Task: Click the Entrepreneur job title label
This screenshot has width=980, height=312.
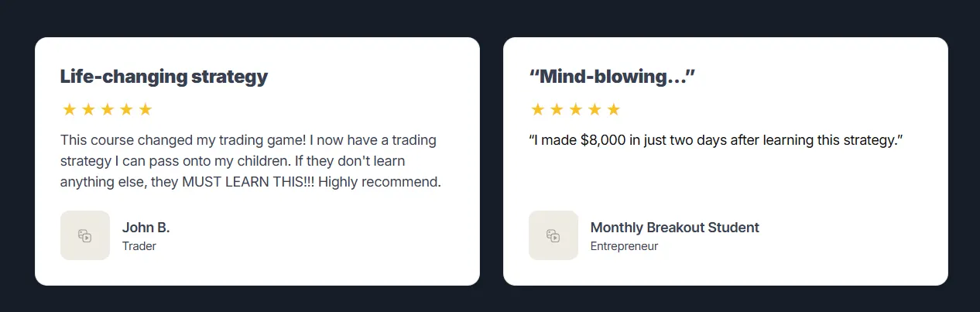Action: (x=625, y=246)
